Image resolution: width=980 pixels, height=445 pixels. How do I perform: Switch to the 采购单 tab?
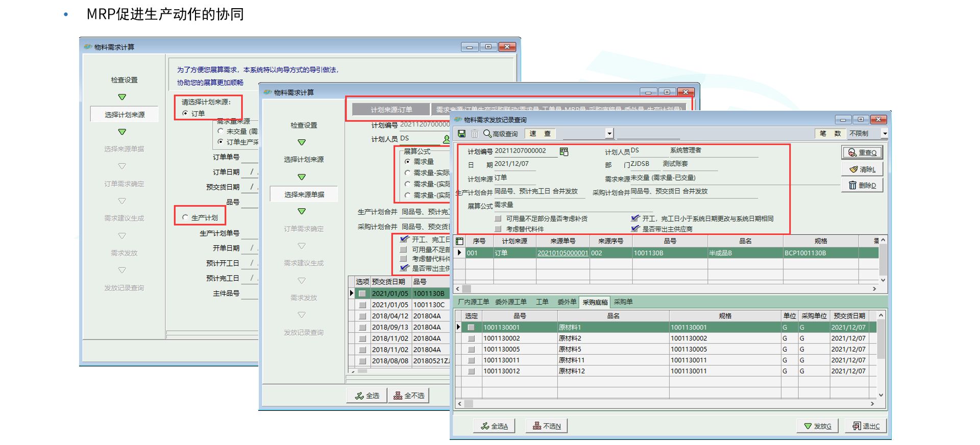(x=623, y=302)
